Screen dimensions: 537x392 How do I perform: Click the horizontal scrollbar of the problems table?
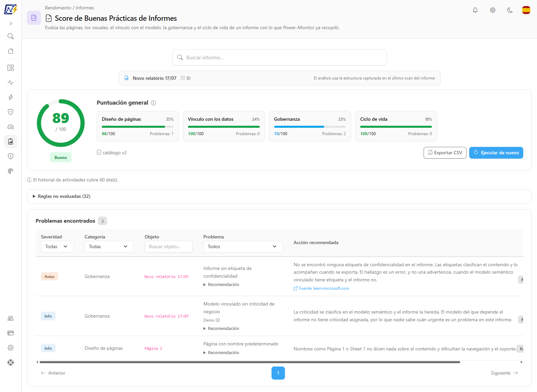point(250,362)
